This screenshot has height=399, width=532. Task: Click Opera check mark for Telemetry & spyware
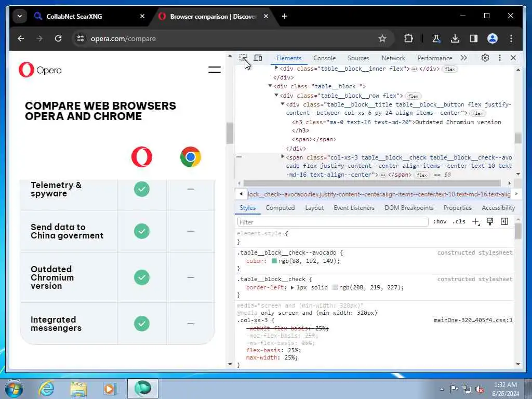click(141, 189)
